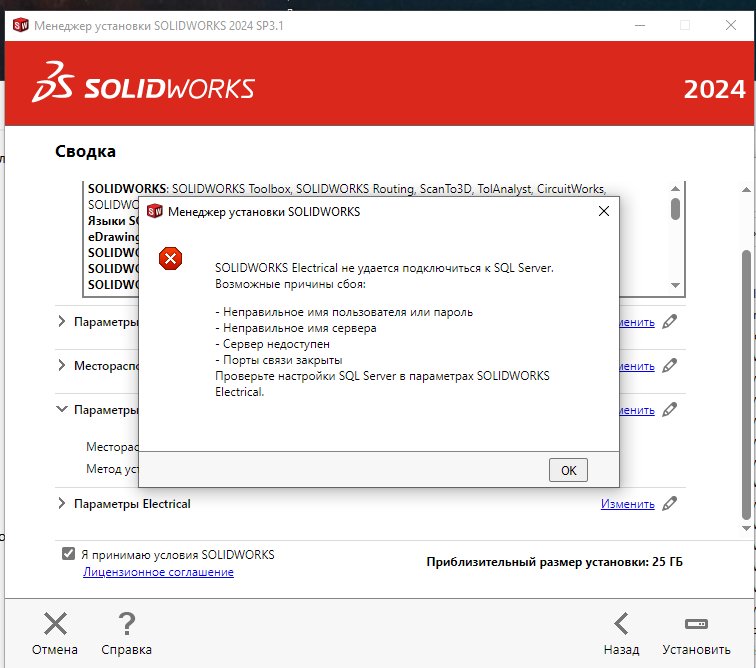
Task: Click the pencil icon in the topmost Параметры row
Action: (670, 322)
